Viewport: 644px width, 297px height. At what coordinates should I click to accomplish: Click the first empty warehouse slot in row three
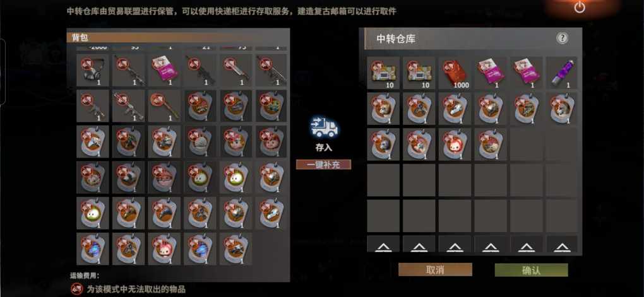coord(525,144)
